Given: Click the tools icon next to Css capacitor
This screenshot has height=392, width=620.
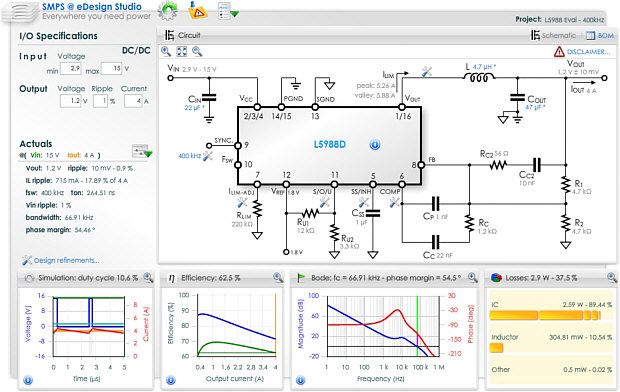Looking at the screenshot, I should 364,203.
